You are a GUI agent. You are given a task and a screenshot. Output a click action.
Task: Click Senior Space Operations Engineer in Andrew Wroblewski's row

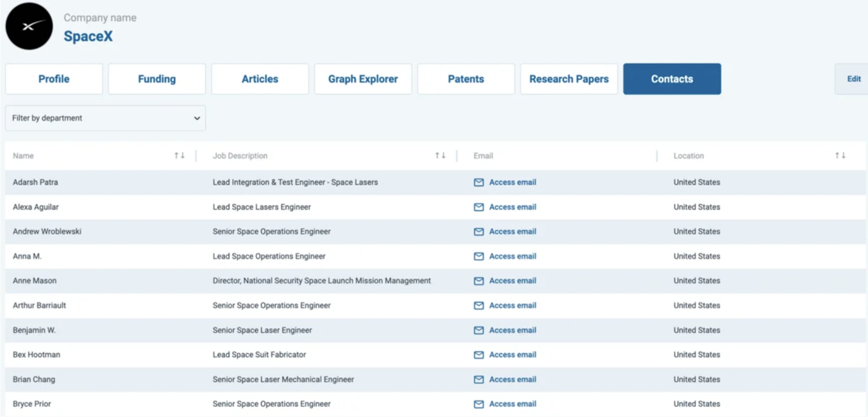coord(272,232)
